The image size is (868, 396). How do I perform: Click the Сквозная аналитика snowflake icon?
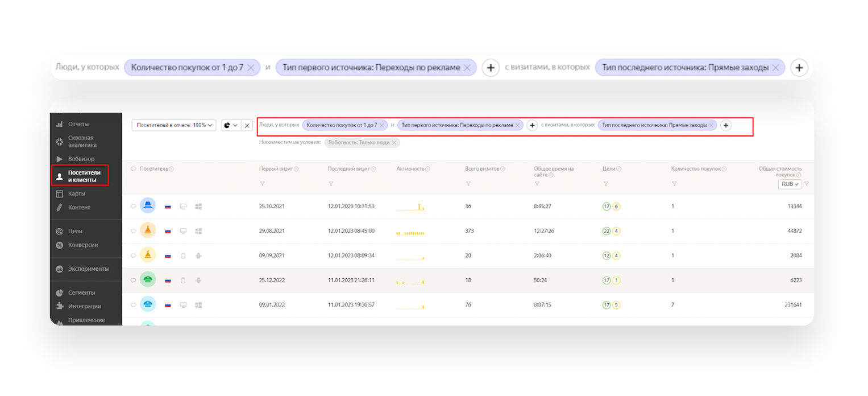(x=59, y=142)
